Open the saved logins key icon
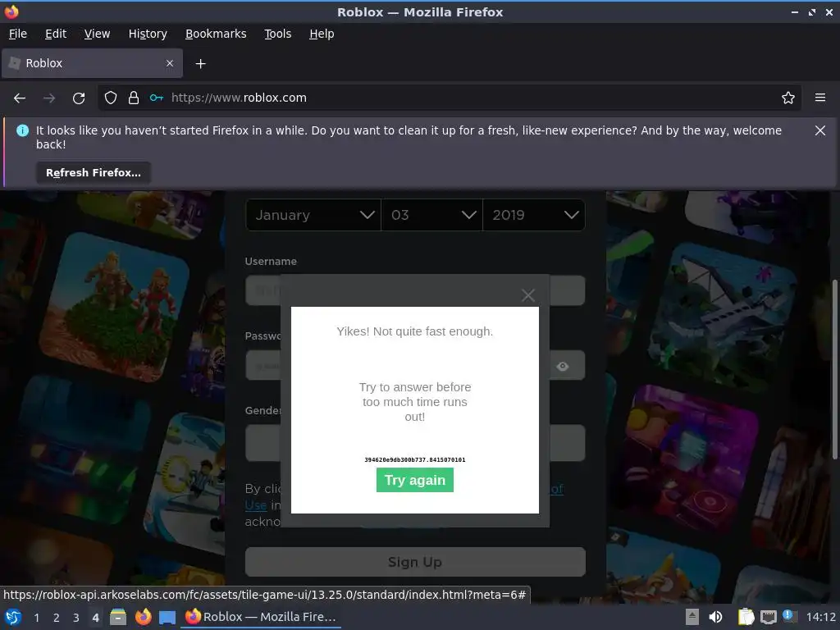Image resolution: width=840 pixels, height=630 pixels. pyautogui.click(x=157, y=98)
